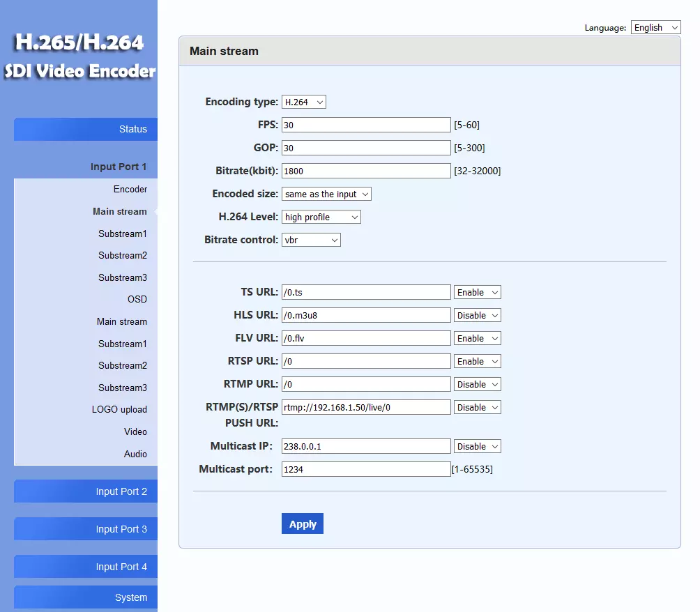Go to the Audio settings page

pyautogui.click(x=135, y=454)
